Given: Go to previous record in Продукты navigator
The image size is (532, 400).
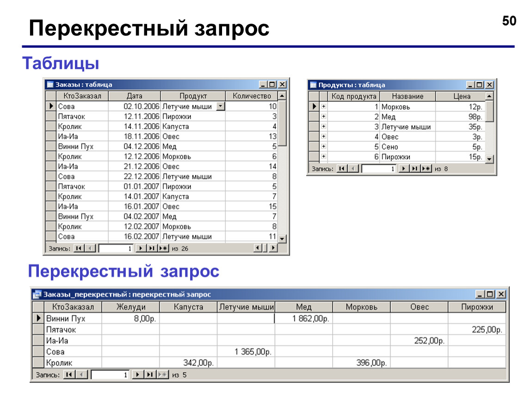Looking at the screenshot, I should click(x=353, y=169).
